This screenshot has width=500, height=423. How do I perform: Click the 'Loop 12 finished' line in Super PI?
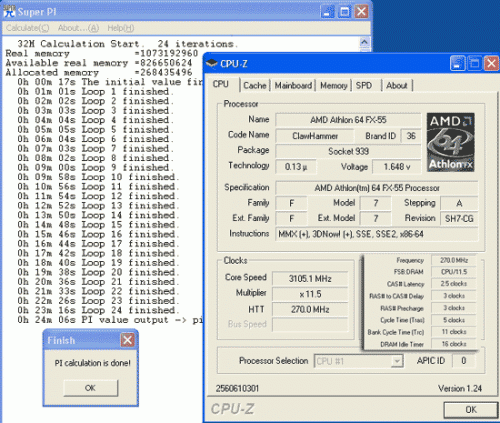[99, 196]
